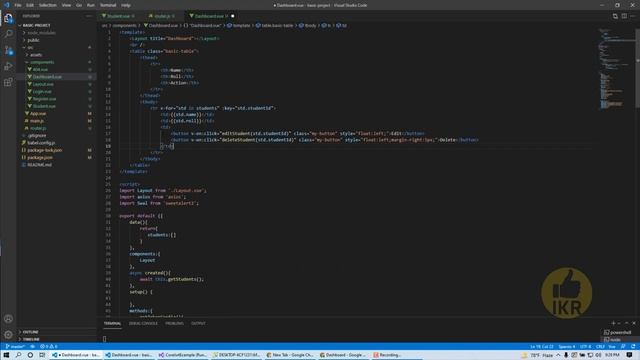
Task: Open package.json file
Action: 56,158
